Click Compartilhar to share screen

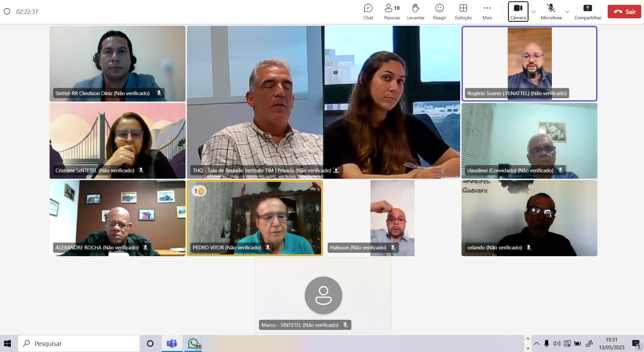(x=587, y=12)
